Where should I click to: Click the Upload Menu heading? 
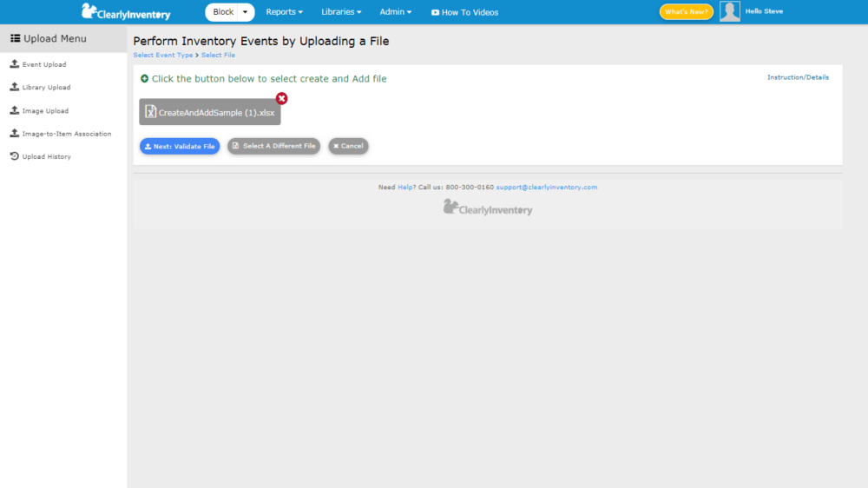pos(49,38)
